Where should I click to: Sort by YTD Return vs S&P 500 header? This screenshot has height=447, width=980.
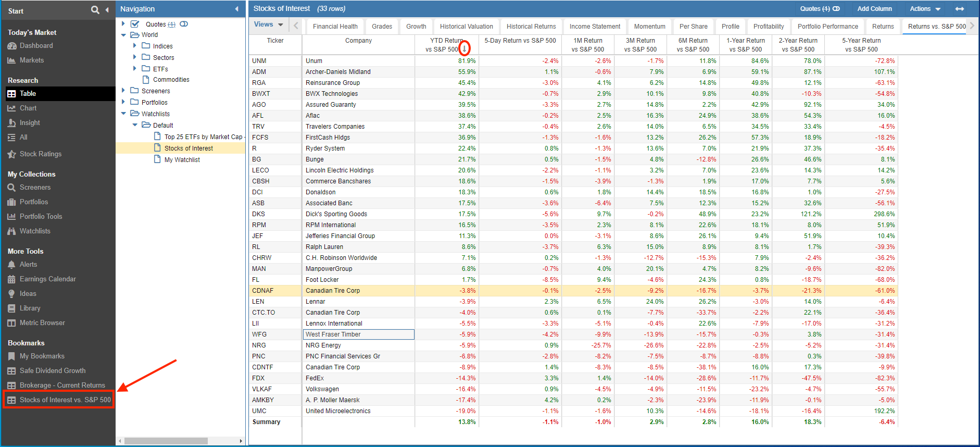tap(447, 45)
